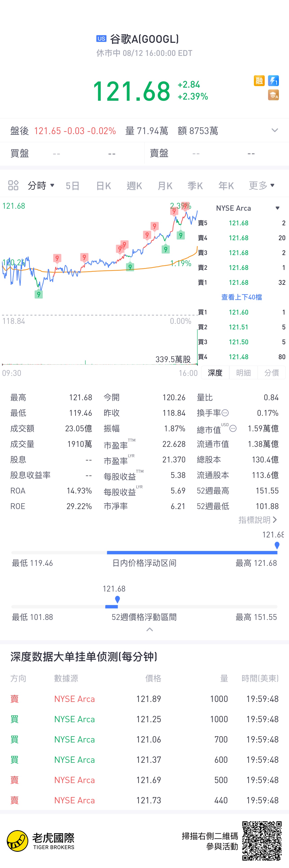Open the 查看上下40檔 link
The width and height of the screenshot is (289, 868).
pos(242,297)
